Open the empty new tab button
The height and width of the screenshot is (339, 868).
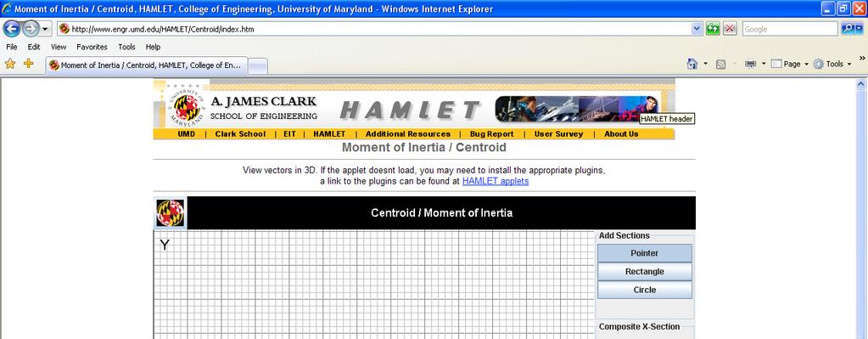[258, 66]
